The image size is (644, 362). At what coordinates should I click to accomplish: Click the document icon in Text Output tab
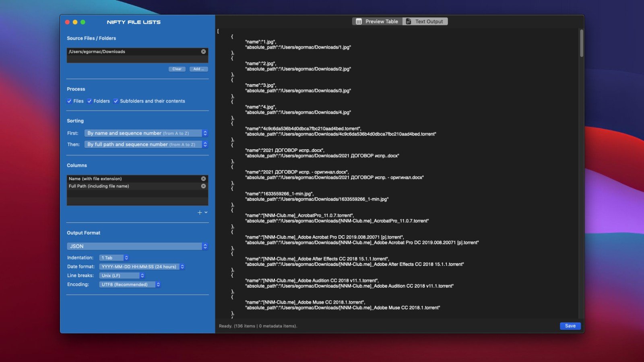click(x=409, y=22)
